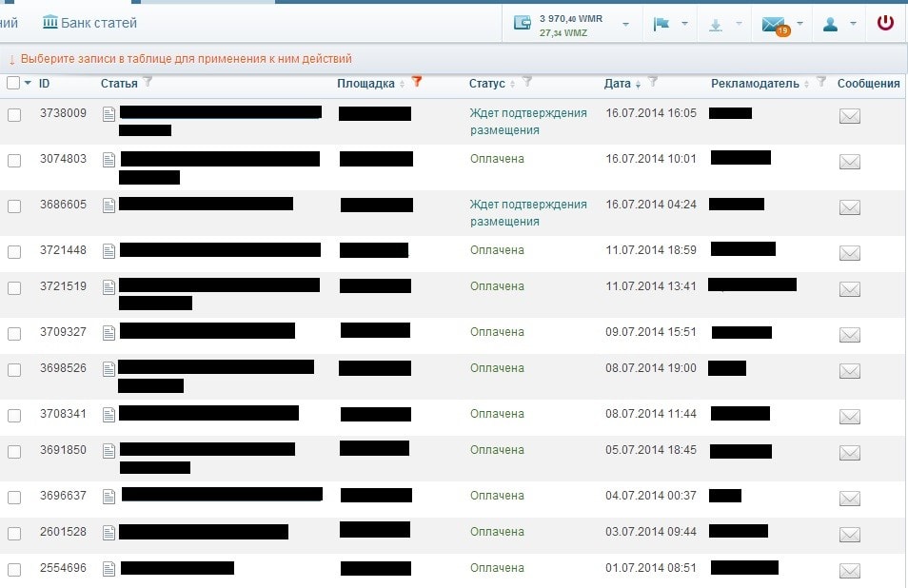The image size is (908, 588).
Task: Click the Дата column header
Action: (618, 84)
